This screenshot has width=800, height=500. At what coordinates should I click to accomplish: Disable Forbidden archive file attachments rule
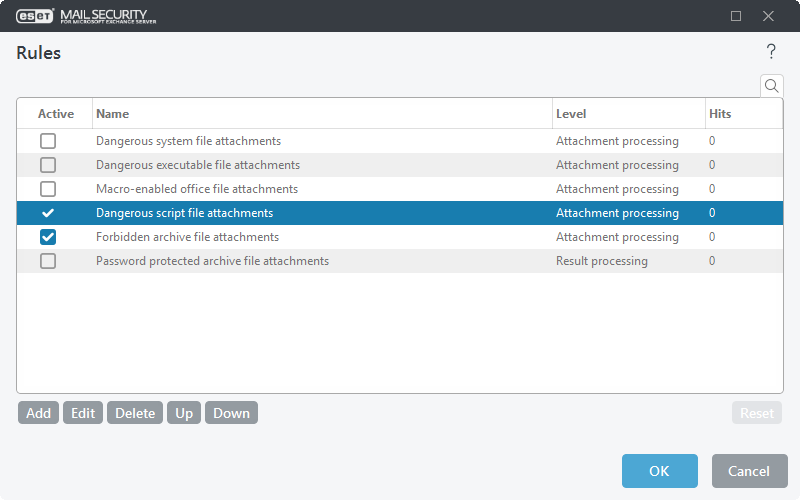tap(48, 237)
